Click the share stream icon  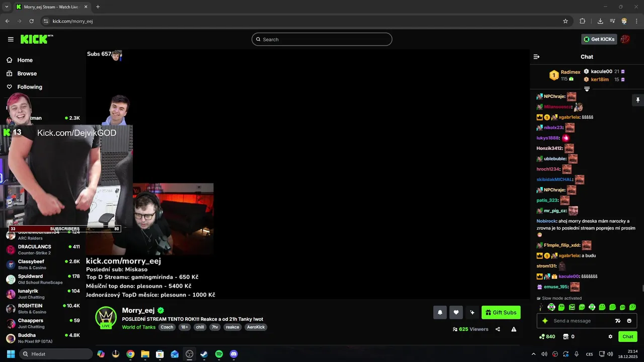point(498,329)
